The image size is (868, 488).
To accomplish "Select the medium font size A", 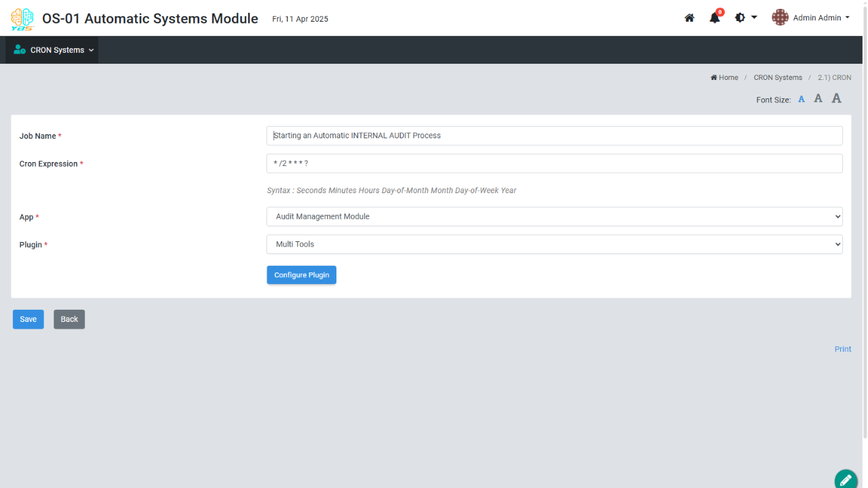I will point(818,99).
